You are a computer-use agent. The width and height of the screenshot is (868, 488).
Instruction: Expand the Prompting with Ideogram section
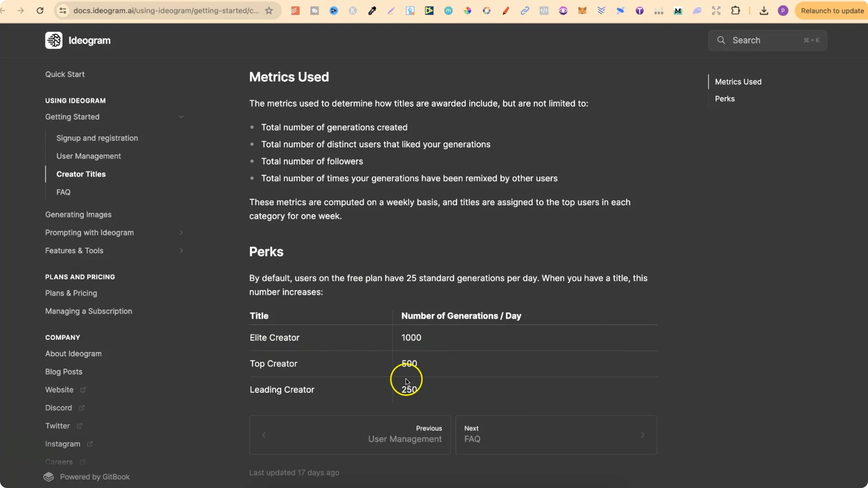pos(181,233)
